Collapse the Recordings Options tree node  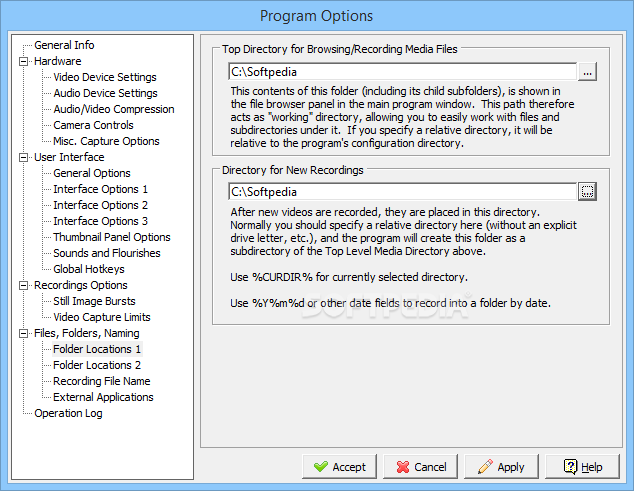tap(24, 286)
